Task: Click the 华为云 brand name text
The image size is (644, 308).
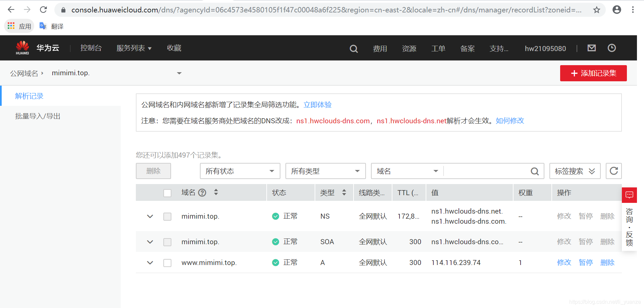Action: tap(48, 48)
